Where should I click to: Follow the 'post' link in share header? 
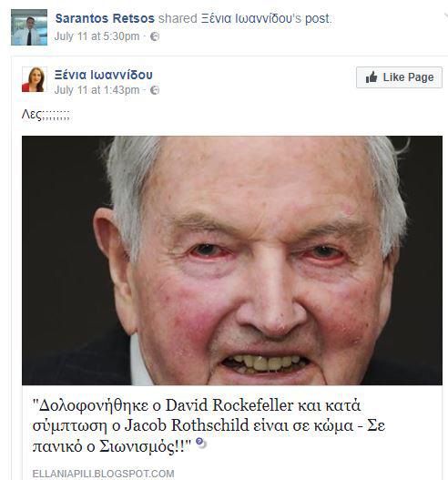pos(317,19)
